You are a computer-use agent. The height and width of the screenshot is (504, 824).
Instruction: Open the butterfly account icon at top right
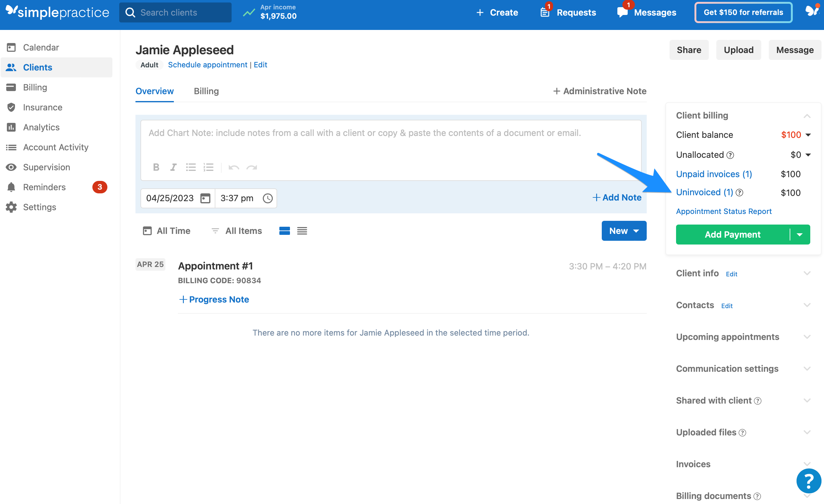pyautogui.click(x=812, y=11)
